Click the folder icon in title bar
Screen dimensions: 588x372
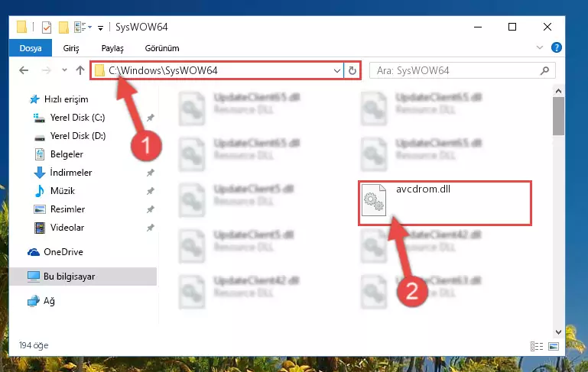[x=21, y=27]
